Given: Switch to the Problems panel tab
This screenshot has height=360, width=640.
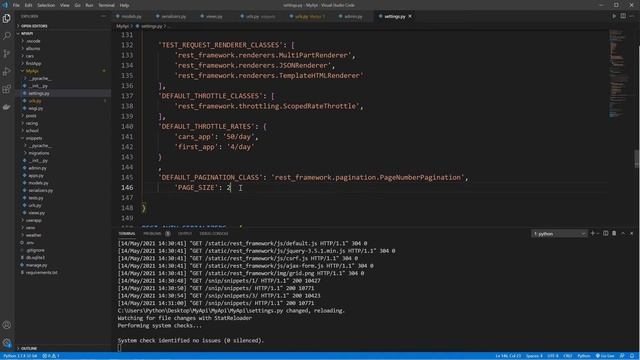Looking at the screenshot, I should 156,233.
